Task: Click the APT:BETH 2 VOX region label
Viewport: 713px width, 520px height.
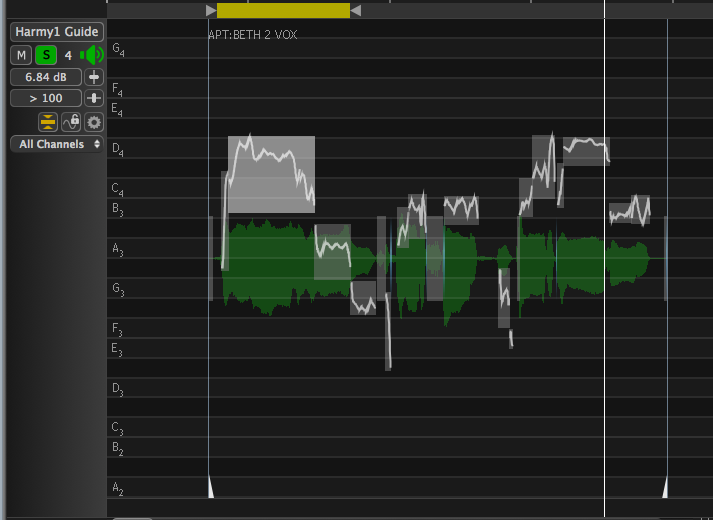Action: tap(252, 35)
